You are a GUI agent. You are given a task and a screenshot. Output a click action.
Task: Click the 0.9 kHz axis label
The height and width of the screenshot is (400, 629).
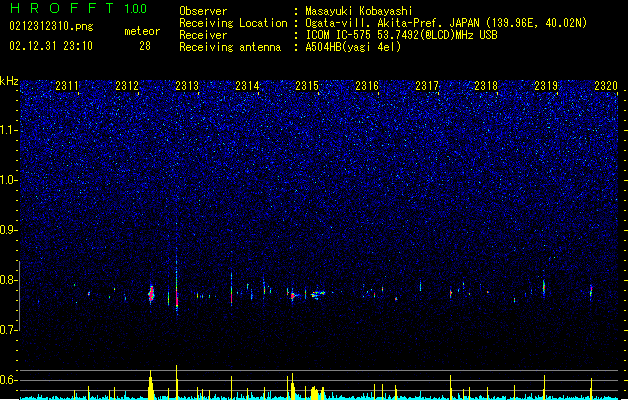click(x=8, y=230)
